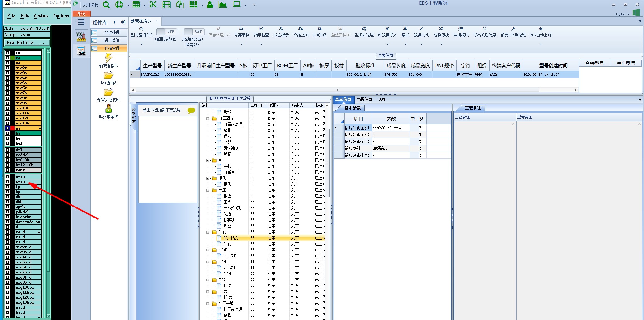Viewport: 644px width, 320px height.
Task: Open the Nope单审核 person icon
Action: [108, 109]
